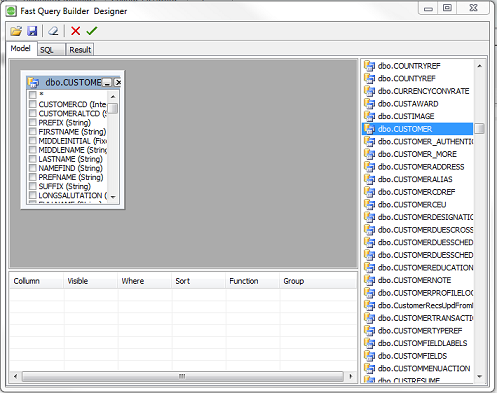Viewport: 497px width, 393px height.
Task: Select dbo.CUSTOMEREDUCATION table entry
Action: click(x=418, y=268)
